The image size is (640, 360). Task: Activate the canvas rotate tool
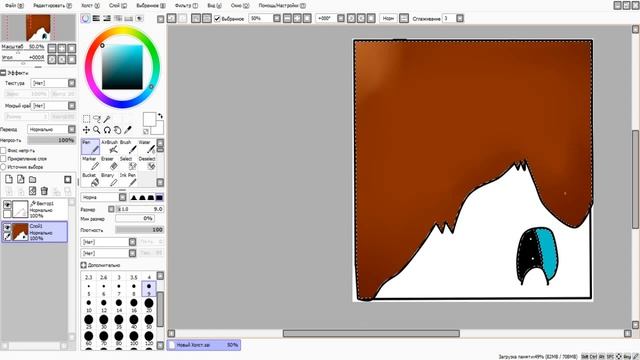click(x=107, y=130)
